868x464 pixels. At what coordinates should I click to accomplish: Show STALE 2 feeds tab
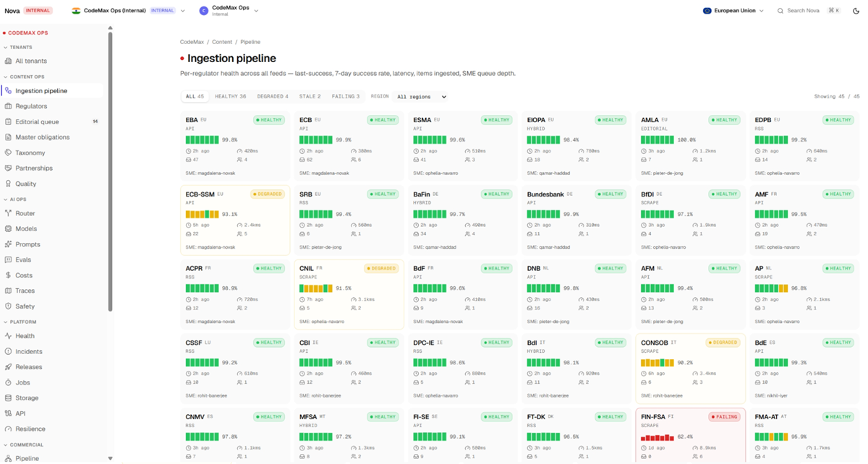pyautogui.click(x=310, y=96)
